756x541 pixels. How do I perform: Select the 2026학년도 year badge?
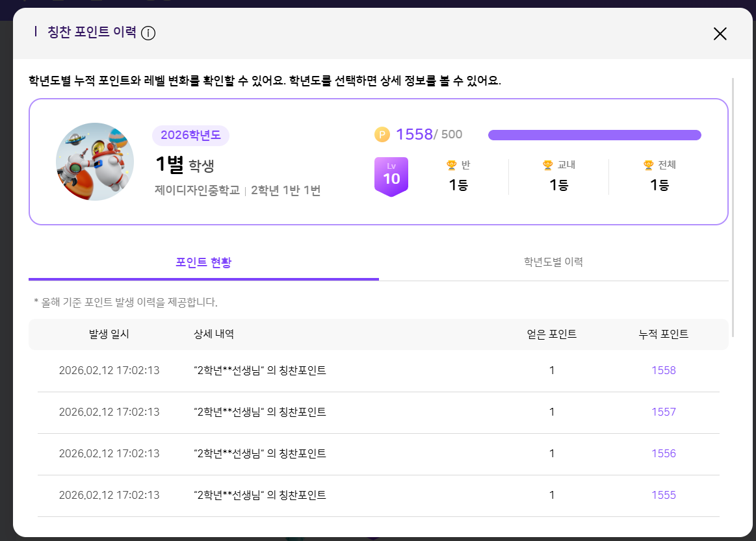(x=190, y=135)
